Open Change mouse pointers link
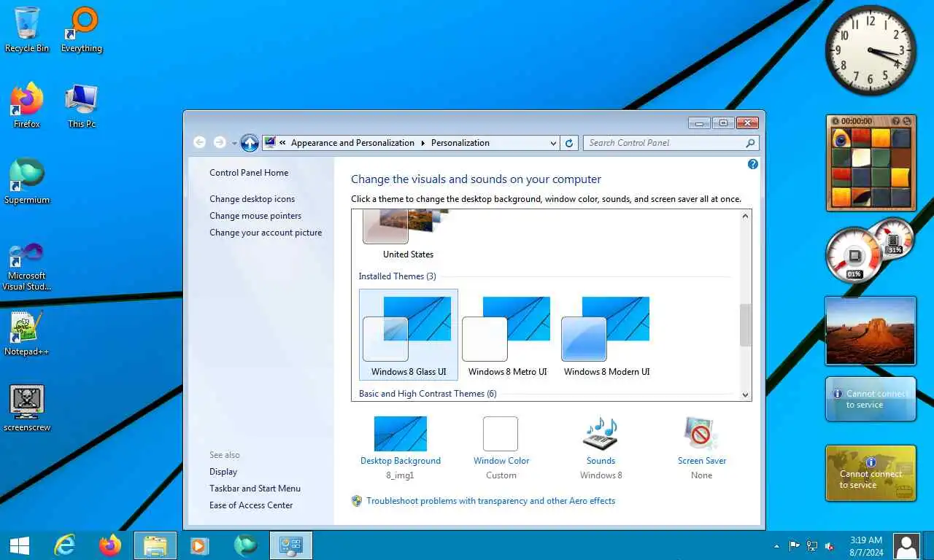The height and width of the screenshot is (560, 934). (x=255, y=216)
